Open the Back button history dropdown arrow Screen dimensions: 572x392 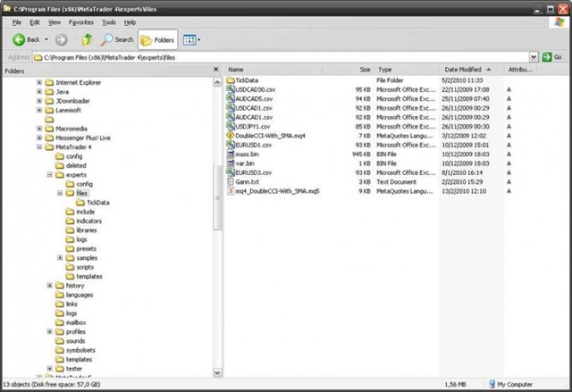click(46, 39)
